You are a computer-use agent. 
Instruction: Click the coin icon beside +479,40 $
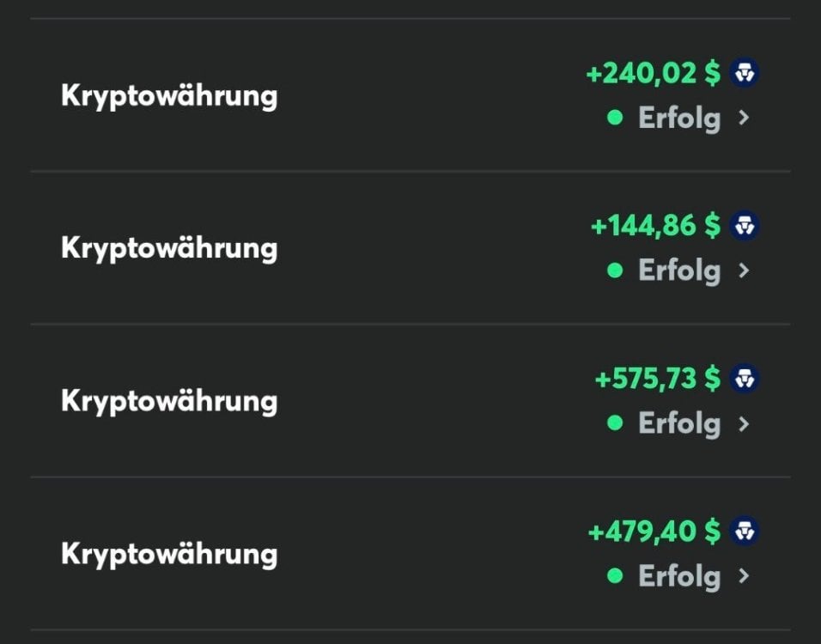[744, 532]
